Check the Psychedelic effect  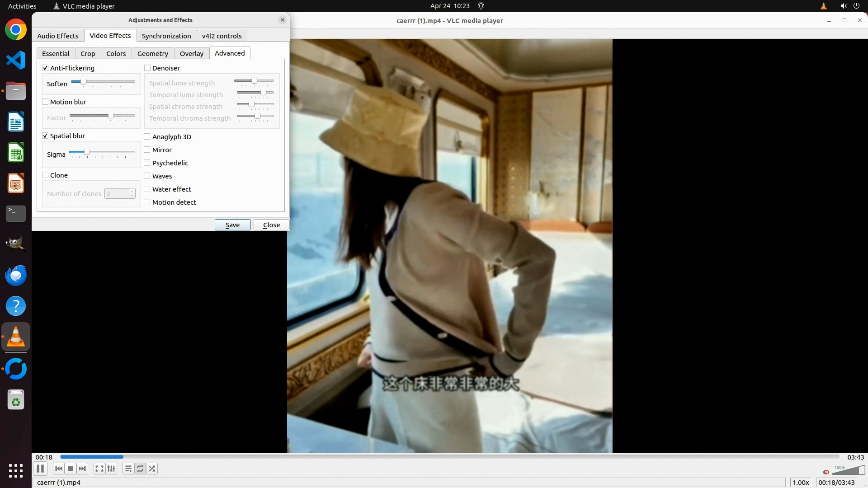[147, 163]
